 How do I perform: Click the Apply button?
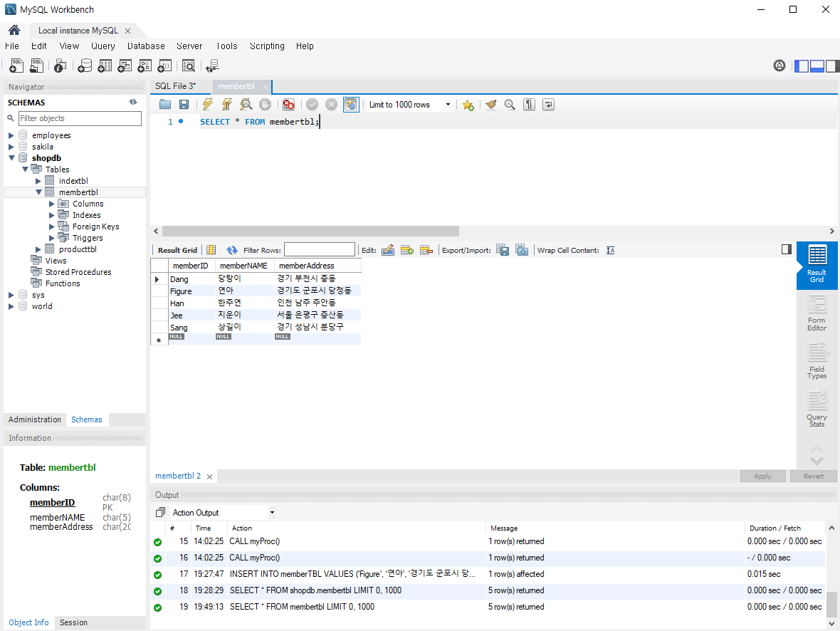click(763, 476)
